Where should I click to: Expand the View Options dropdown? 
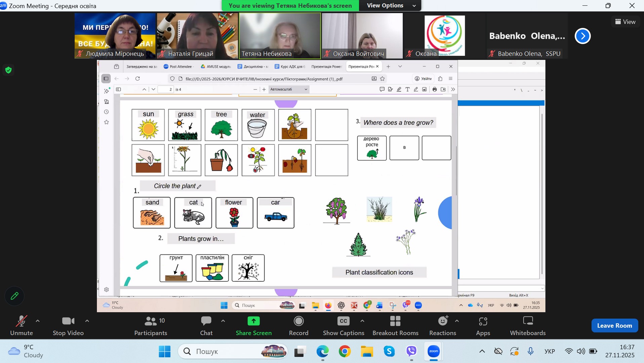tap(390, 6)
